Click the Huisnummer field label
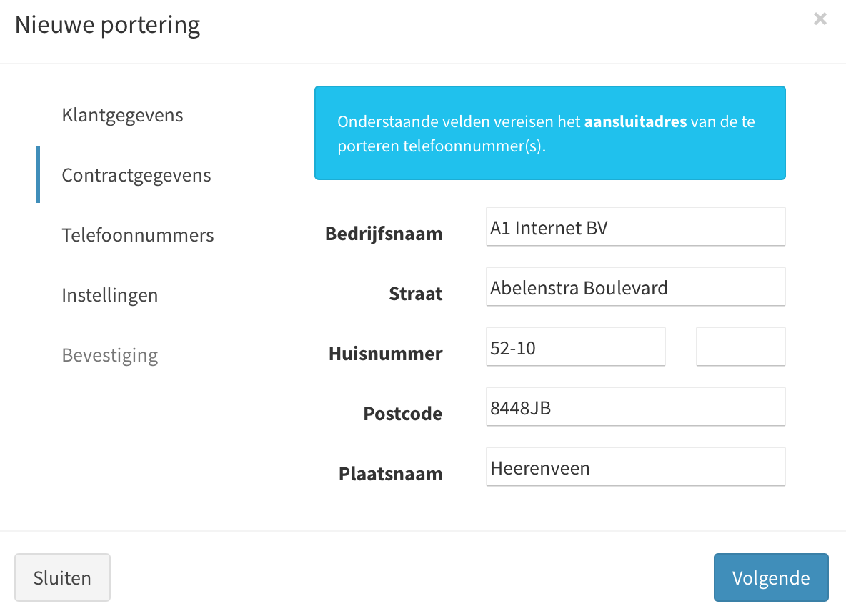 [x=385, y=353]
